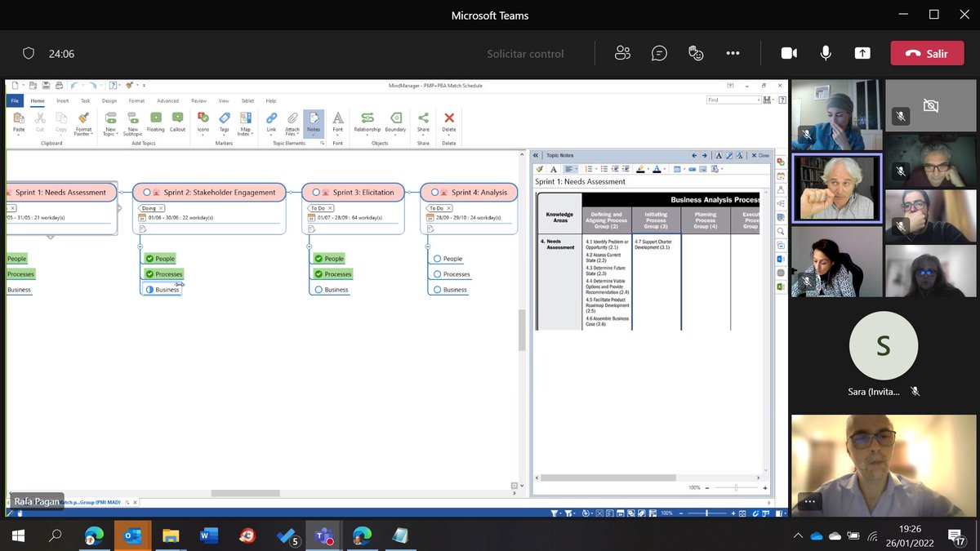The height and width of the screenshot is (551, 980).
Task: Go to next topic note arrow
Action: click(x=703, y=155)
